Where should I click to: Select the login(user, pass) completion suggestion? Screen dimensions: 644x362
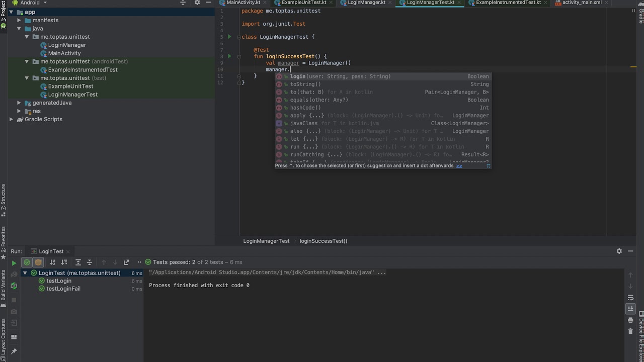pos(382,76)
